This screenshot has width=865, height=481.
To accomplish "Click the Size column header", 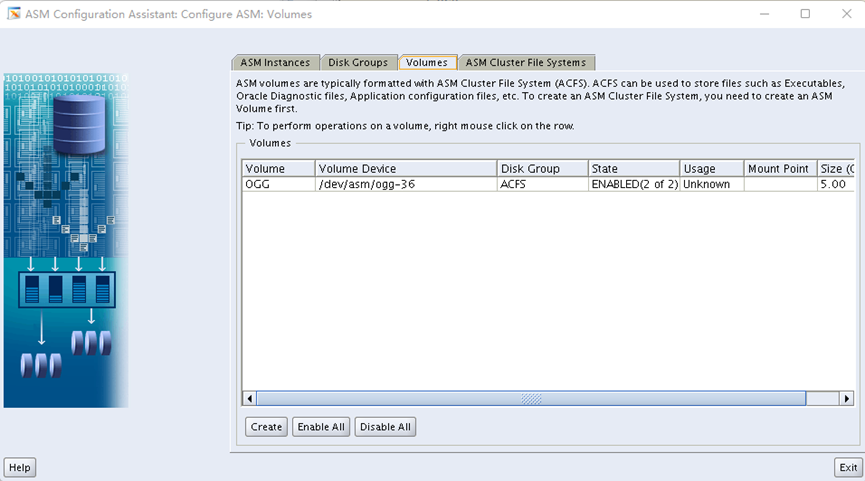I will 836,169.
